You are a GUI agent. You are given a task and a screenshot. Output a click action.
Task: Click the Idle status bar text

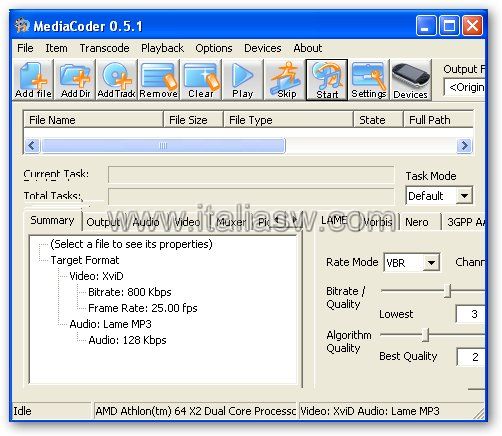pos(22,411)
